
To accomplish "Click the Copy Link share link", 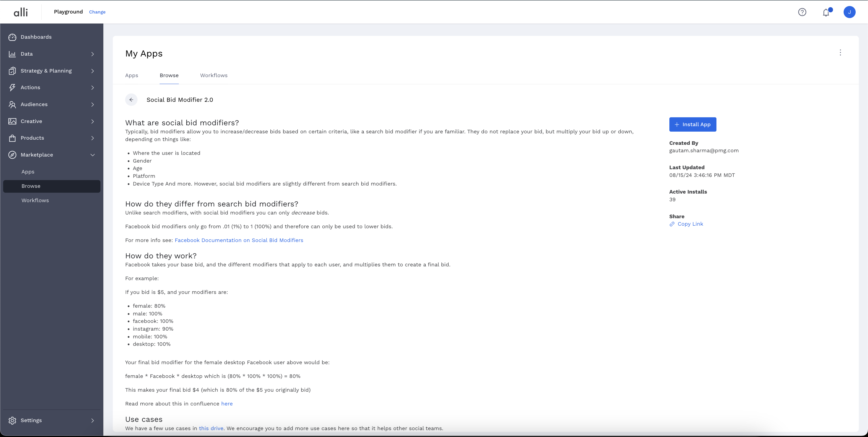I will pos(690,224).
